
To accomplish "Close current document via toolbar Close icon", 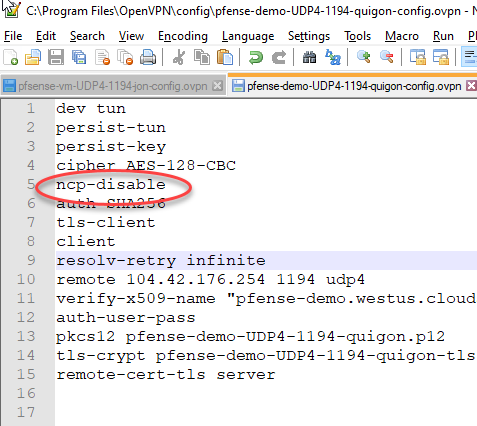I will [102, 57].
